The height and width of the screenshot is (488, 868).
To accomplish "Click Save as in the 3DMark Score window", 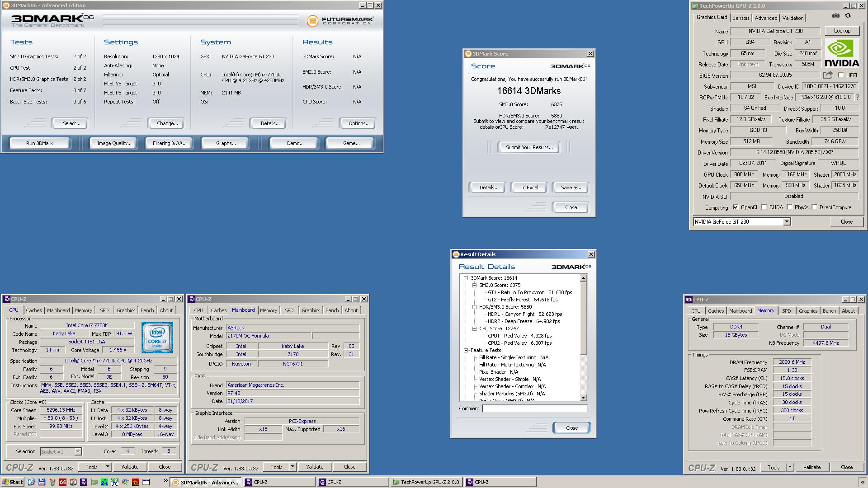I will pyautogui.click(x=571, y=188).
